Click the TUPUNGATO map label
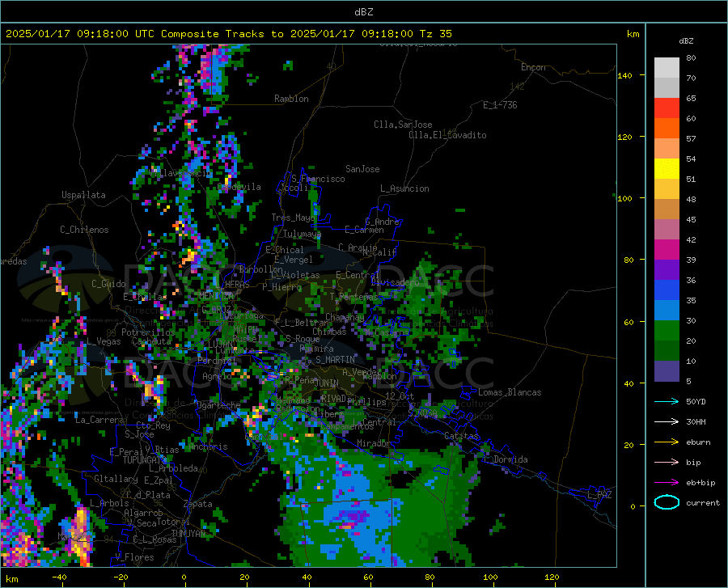 [x=145, y=460]
